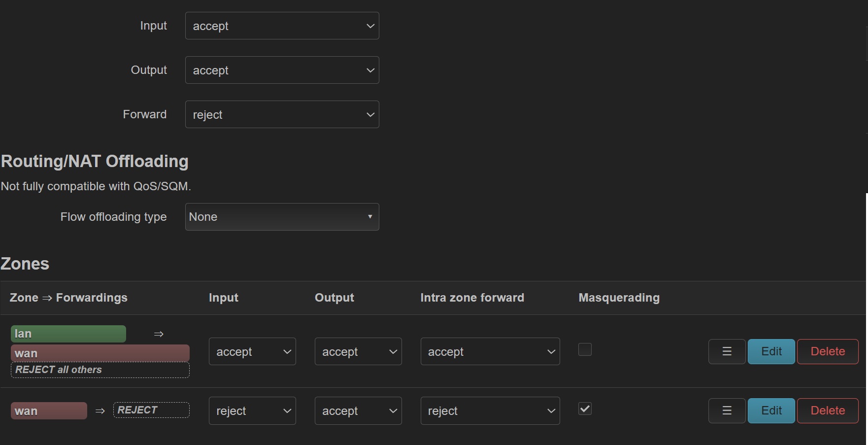
Task: Open the lan zone Output dropdown
Action: (358, 351)
